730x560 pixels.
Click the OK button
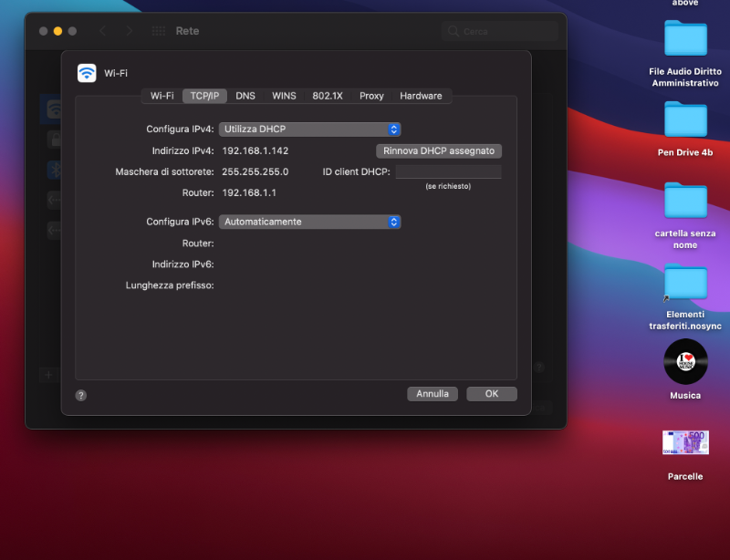click(x=492, y=394)
